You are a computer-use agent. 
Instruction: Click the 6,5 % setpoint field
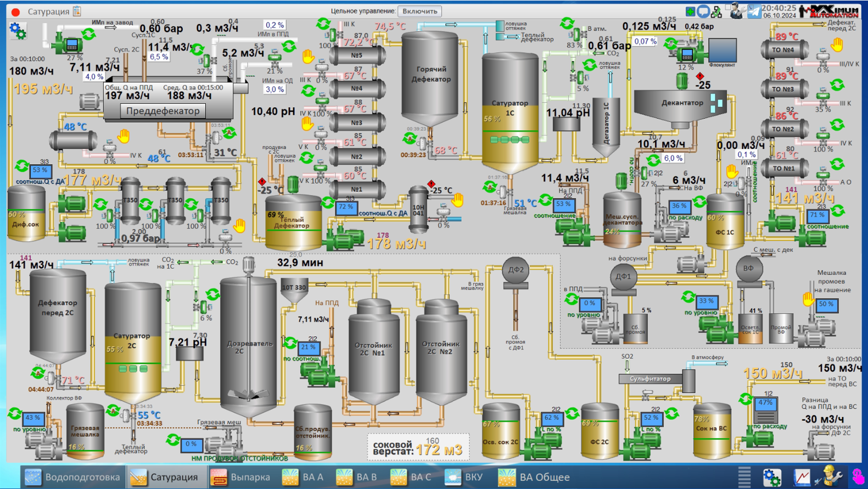(159, 57)
